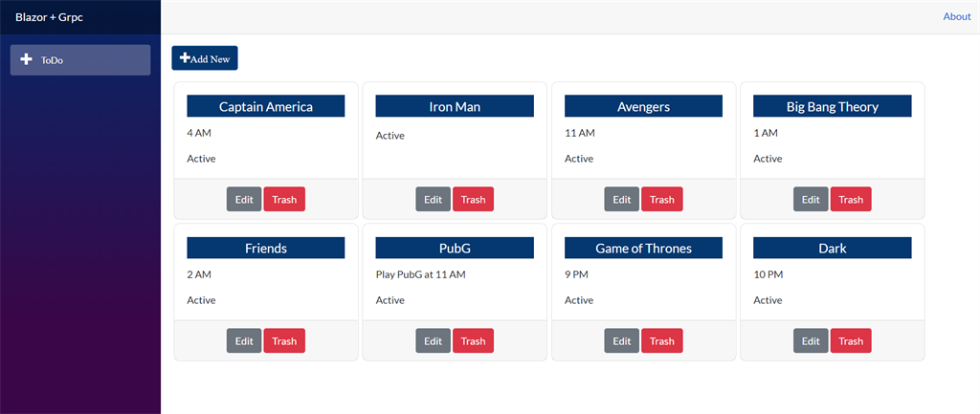This screenshot has height=414, width=980.
Task: Edit the Avengers todo
Action: (x=622, y=199)
